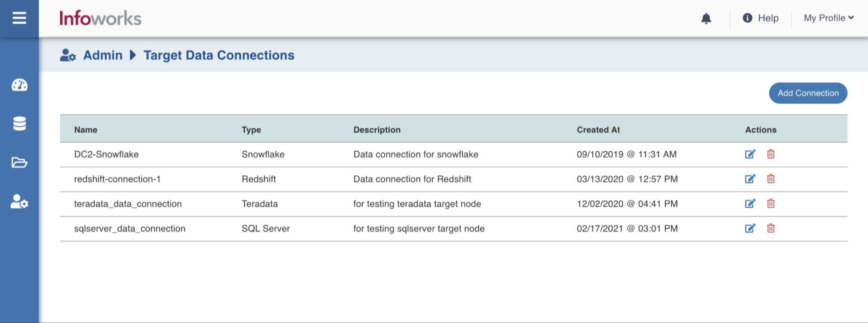Click the Actions column header
The width and height of the screenshot is (868, 323).
click(761, 130)
